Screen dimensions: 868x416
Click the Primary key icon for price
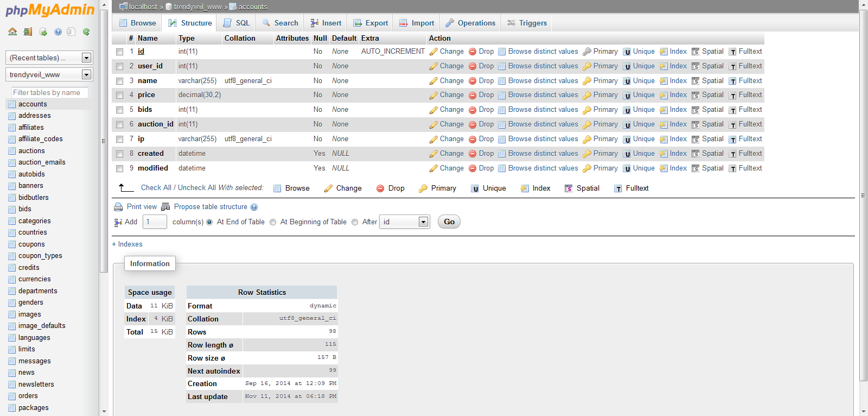click(587, 95)
